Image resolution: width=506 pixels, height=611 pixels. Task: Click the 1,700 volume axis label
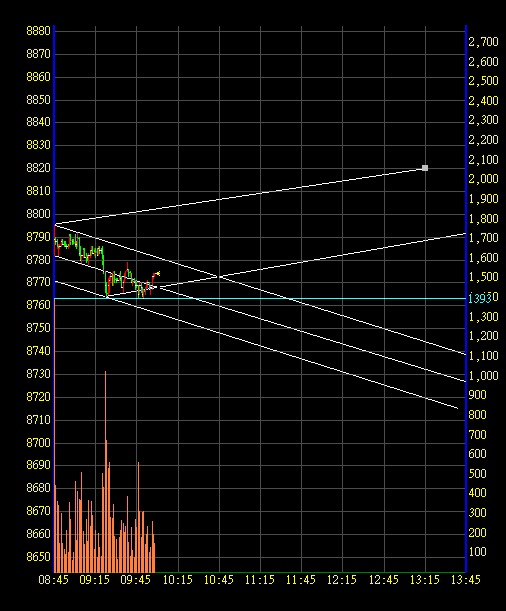(x=483, y=238)
